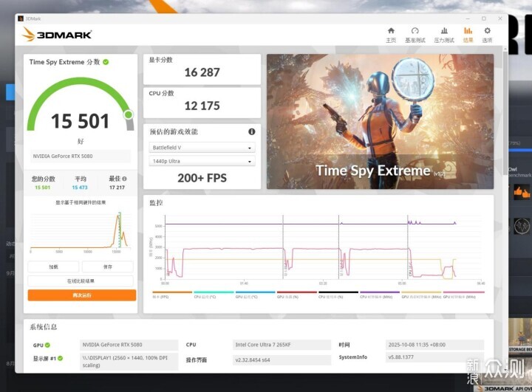Click the NVIDIA GeForce RTX 5080 field under the score

[x=81, y=157]
